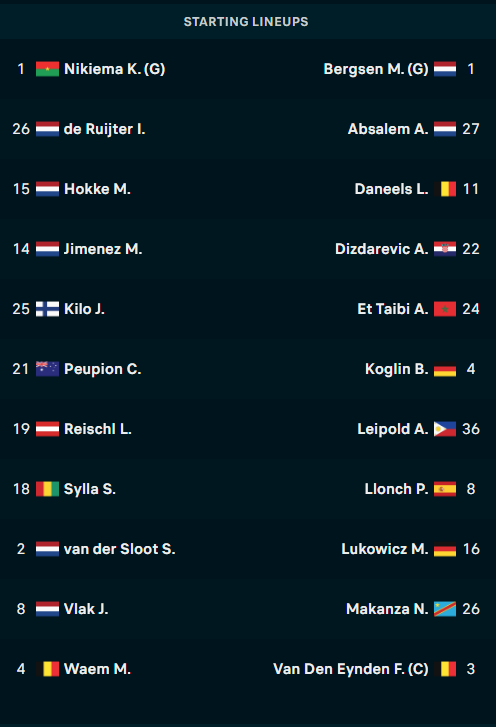Click the Starting Lineups header
The height and width of the screenshot is (727, 496).
pyautogui.click(x=246, y=22)
